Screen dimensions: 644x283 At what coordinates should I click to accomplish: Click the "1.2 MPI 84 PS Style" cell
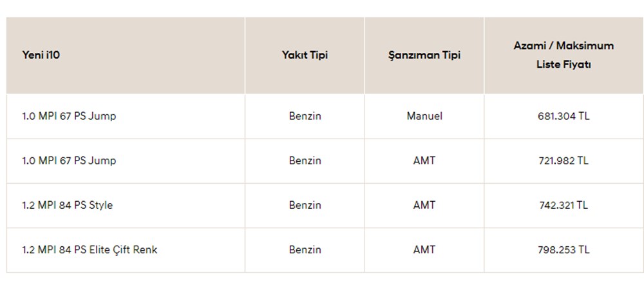click(x=67, y=205)
